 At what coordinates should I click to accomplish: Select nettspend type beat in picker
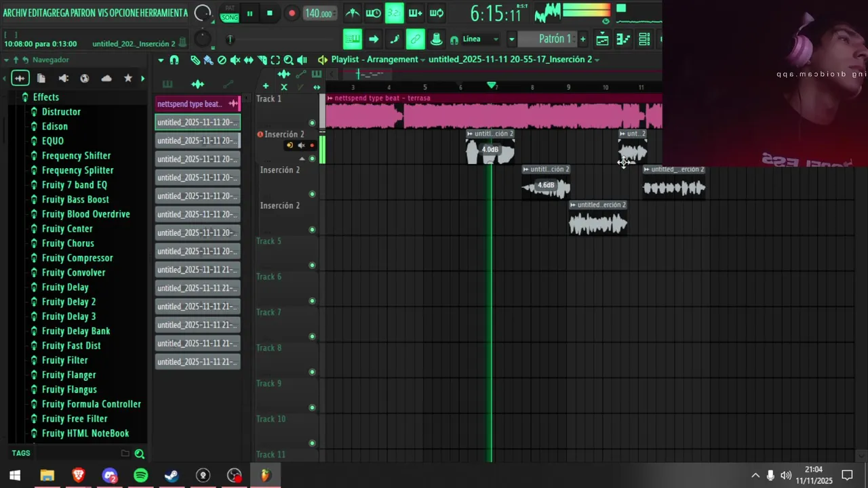point(197,104)
